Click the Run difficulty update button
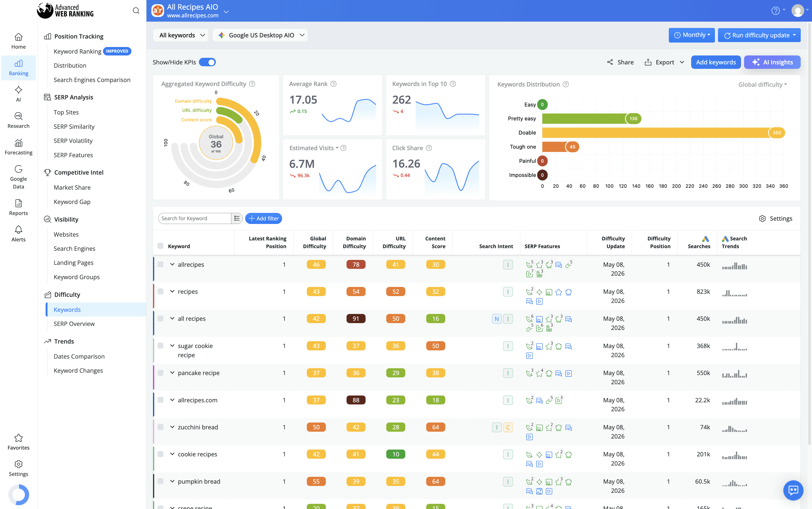 759,35
